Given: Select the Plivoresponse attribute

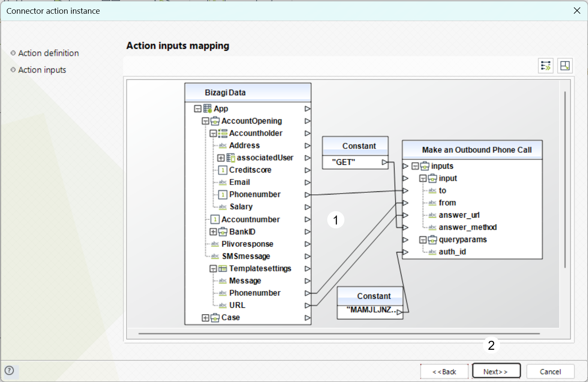Looking at the screenshot, I should tap(247, 244).
